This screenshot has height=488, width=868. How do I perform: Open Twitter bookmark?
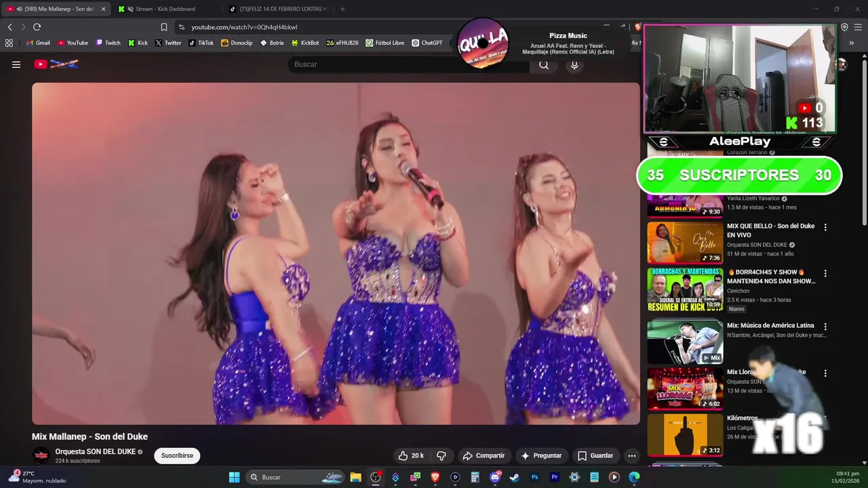[x=167, y=43]
